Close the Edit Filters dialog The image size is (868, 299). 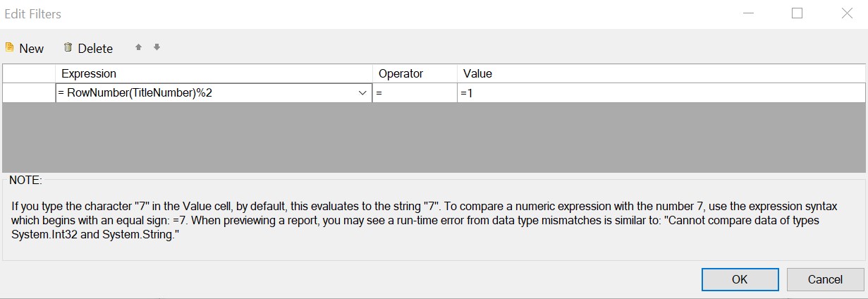847,13
